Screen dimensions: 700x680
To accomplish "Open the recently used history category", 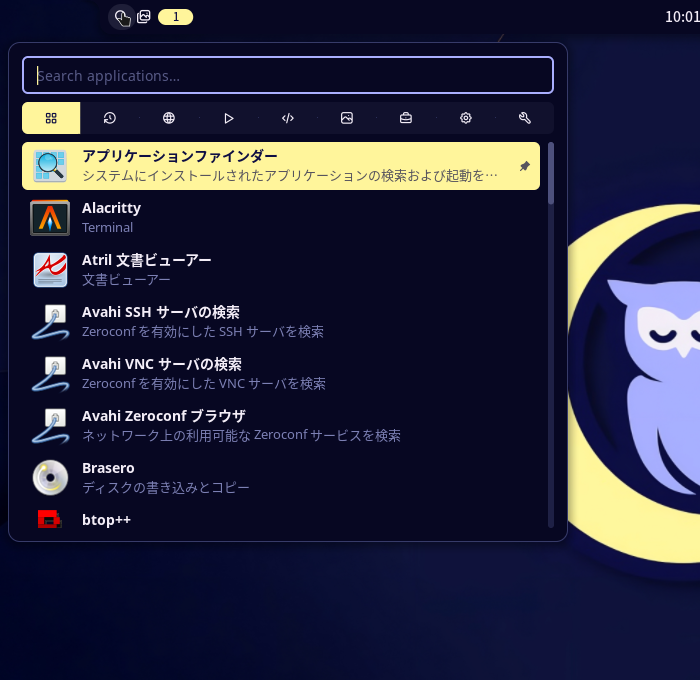I will 110,118.
